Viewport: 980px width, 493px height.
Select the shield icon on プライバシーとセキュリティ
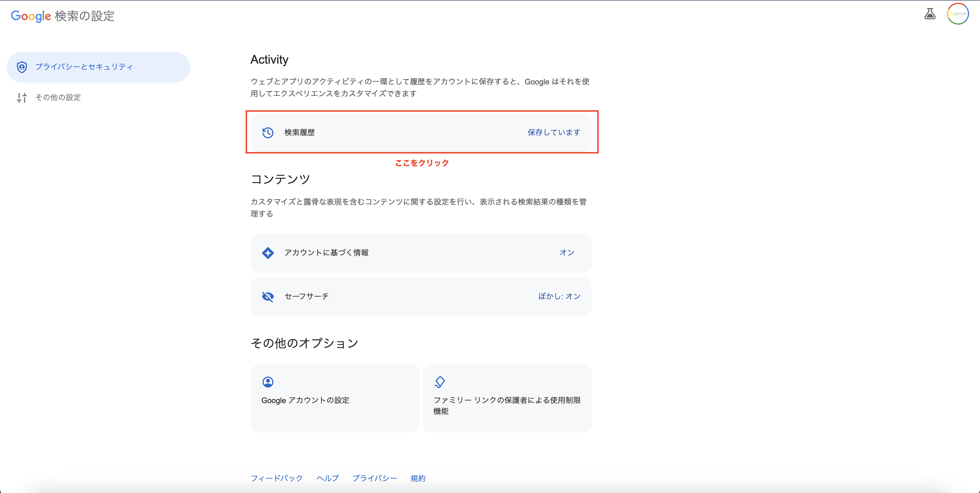(22, 66)
